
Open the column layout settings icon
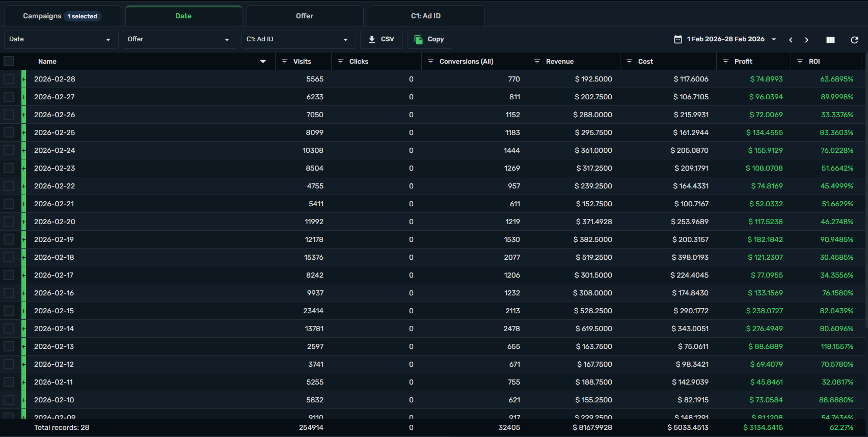830,40
